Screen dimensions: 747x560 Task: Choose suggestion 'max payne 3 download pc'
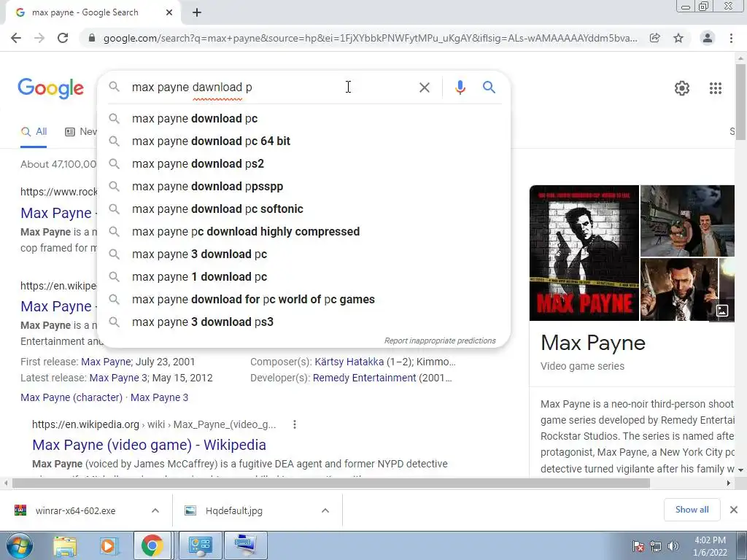coord(303,254)
